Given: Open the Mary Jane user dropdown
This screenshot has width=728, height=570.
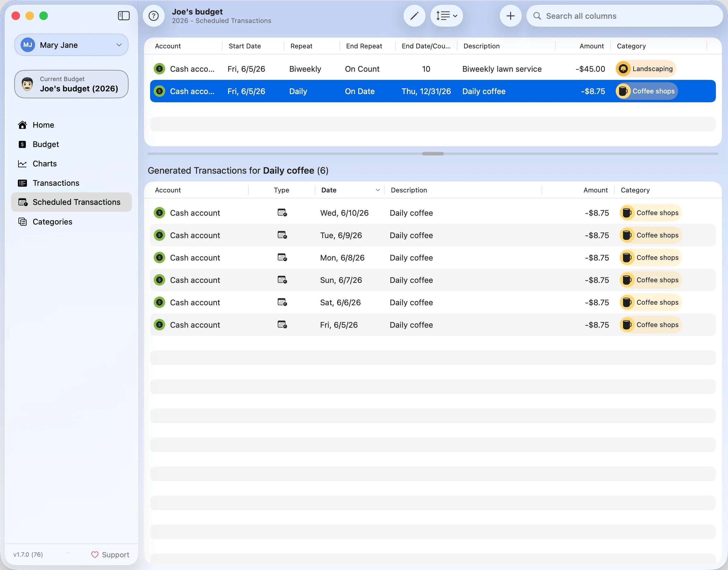Looking at the screenshot, I should pos(71,45).
